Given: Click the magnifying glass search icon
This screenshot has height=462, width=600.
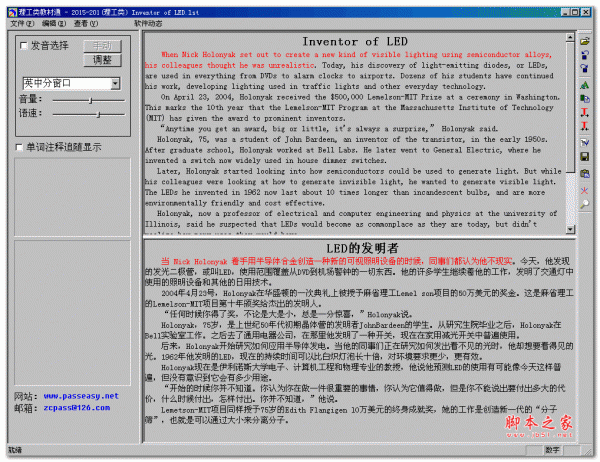Looking at the screenshot, I should (x=584, y=204).
